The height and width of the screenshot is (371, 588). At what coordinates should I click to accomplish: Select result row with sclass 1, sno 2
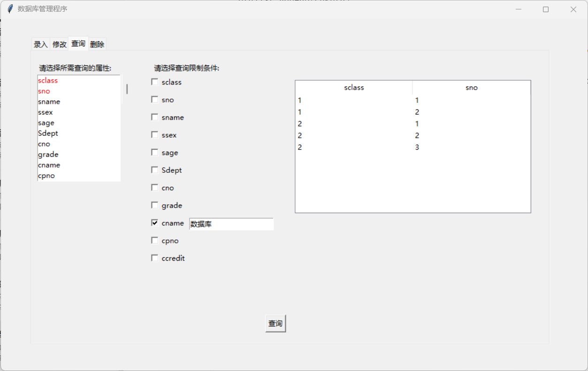(x=413, y=112)
